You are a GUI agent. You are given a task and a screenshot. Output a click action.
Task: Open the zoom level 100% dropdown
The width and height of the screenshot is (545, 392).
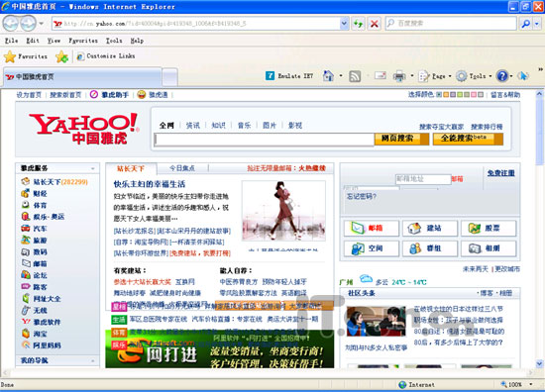point(531,384)
